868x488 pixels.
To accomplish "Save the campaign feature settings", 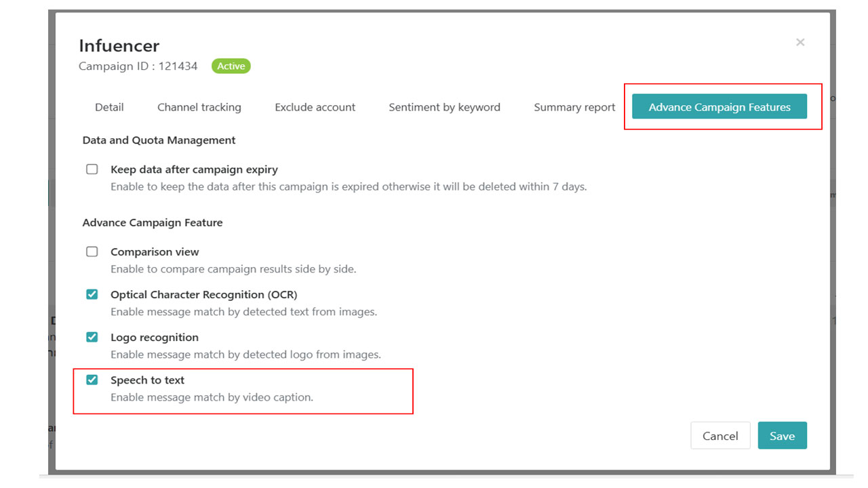I will pyautogui.click(x=782, y=436).
